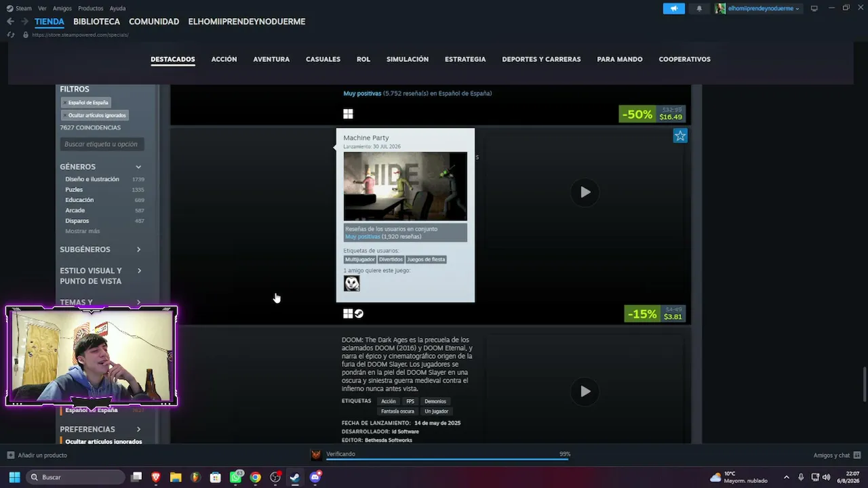Open the Machine Party screenshot thumbnail
Viewport: 868px width, 488px height.
[405, 186]
